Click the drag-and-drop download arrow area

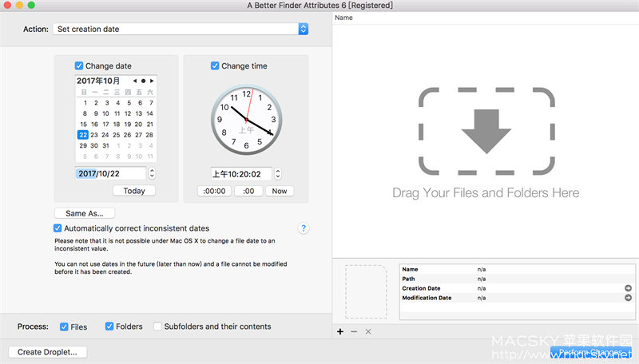point(486,131)
